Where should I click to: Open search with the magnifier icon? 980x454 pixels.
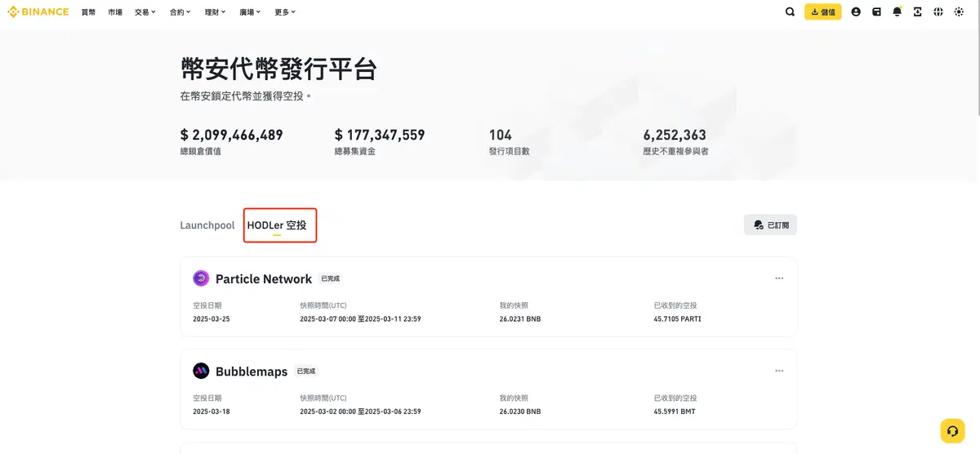click(790, 12)
